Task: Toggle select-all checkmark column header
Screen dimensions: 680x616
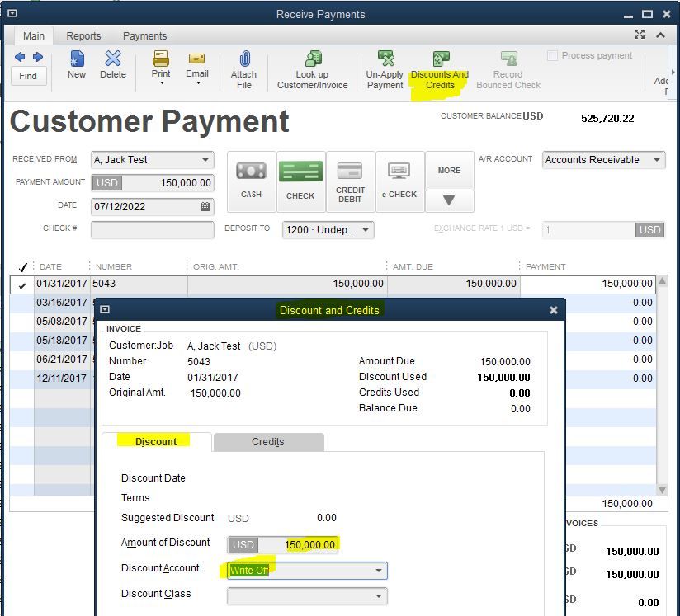Action: 23,266
